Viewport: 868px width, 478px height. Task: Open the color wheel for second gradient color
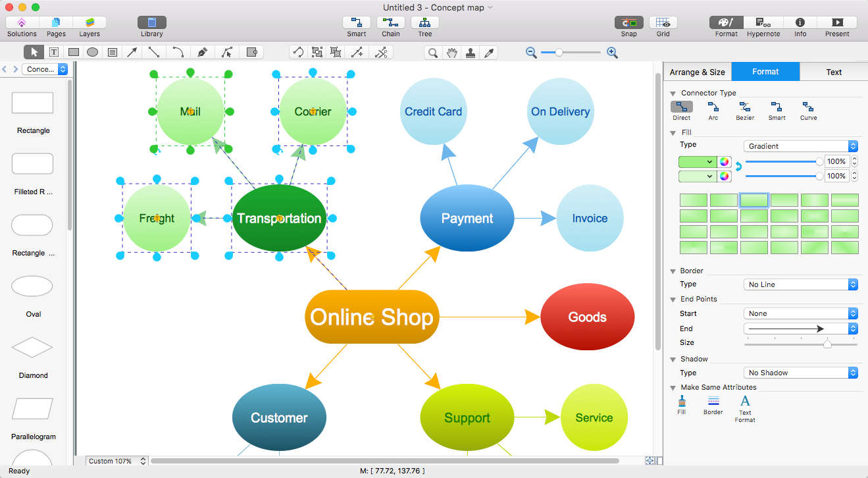pos(724,176)
